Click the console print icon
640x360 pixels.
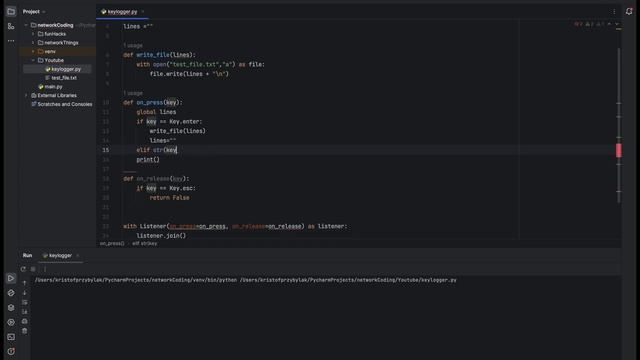pyautogui.click(x=24, y=321)
